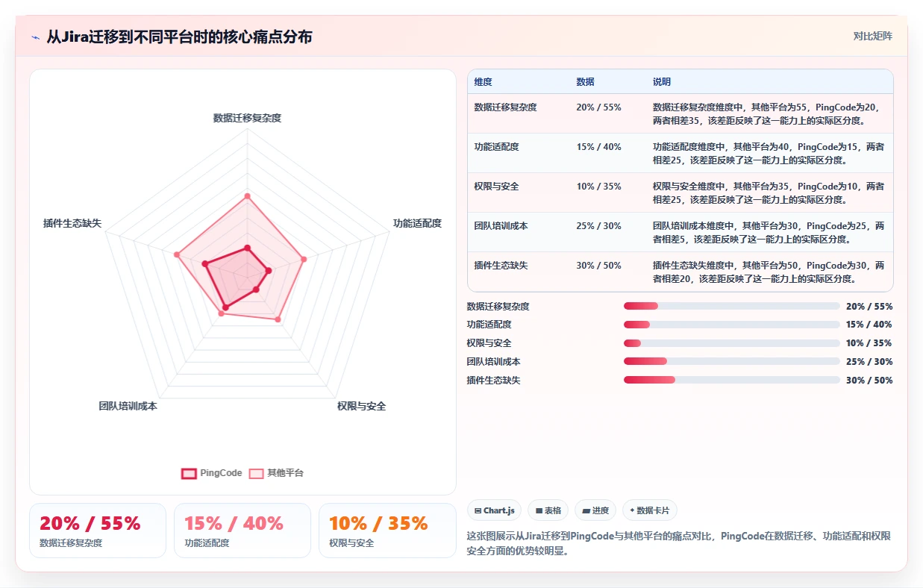Click the 说明 column header
The image size is (923, 588).
662,82
